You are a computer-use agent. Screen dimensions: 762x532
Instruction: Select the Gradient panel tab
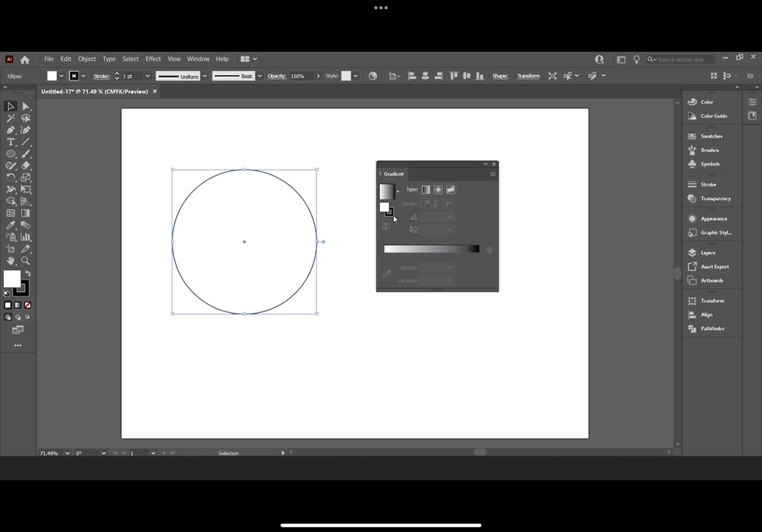pyautogui.click(x=394, y=174)
